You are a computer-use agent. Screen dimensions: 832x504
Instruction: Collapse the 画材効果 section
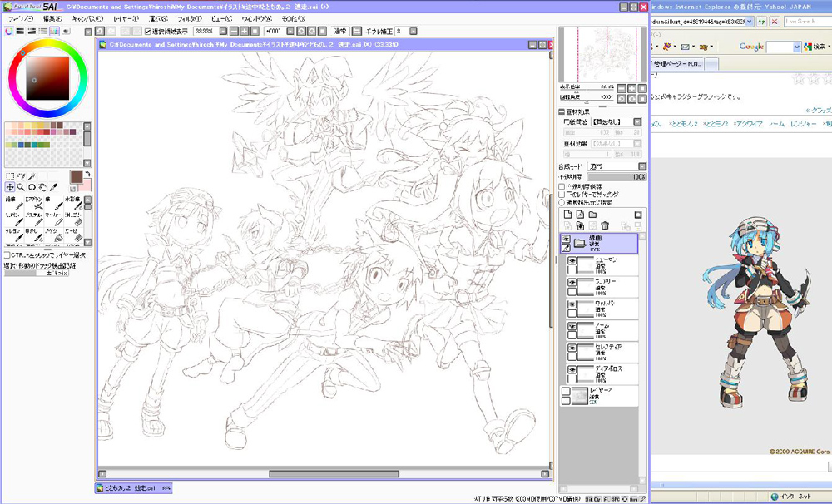point(562,112)
